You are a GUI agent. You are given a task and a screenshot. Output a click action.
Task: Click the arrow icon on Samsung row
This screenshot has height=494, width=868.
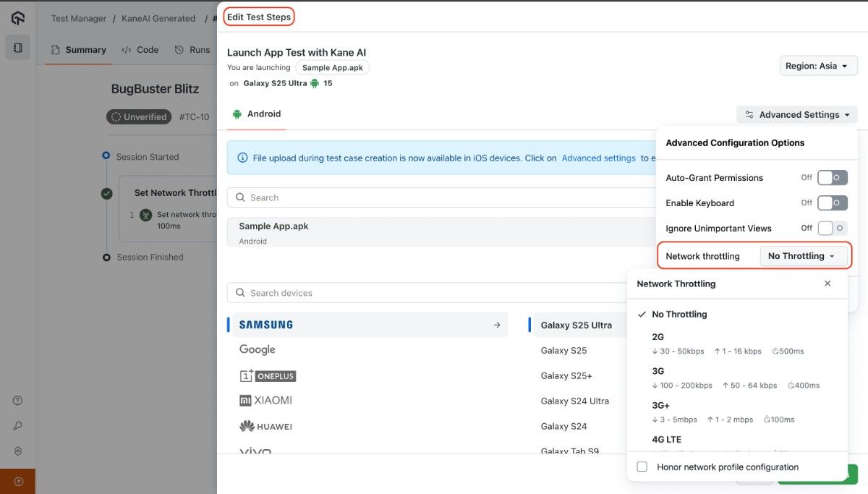point(497,325)
